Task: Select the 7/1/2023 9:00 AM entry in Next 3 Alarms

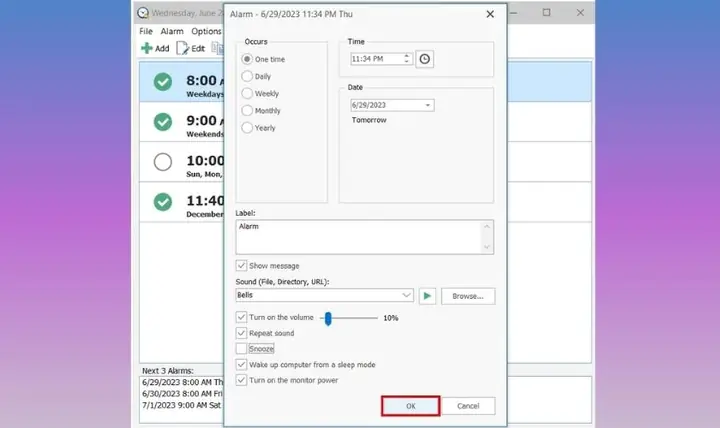Action: pyautogui.click(x=181, y=405)
